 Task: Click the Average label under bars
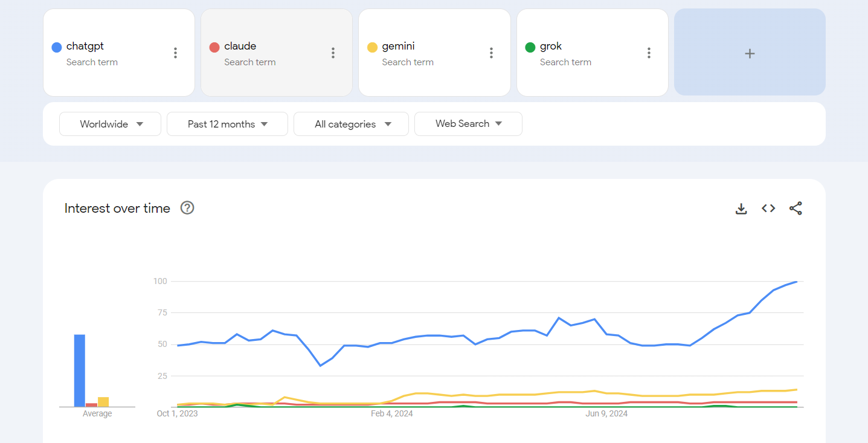(x=97, y=414)
